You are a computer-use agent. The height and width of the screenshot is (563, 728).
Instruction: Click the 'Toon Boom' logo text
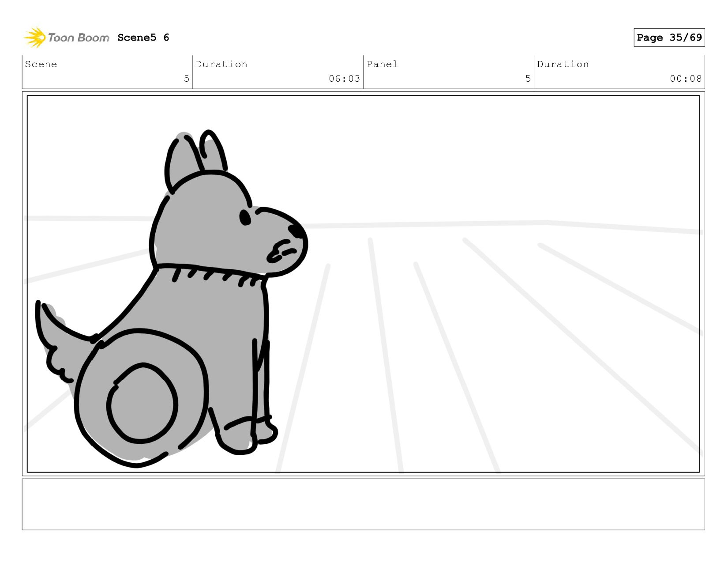pyautogui.click(x=78, y=38)
